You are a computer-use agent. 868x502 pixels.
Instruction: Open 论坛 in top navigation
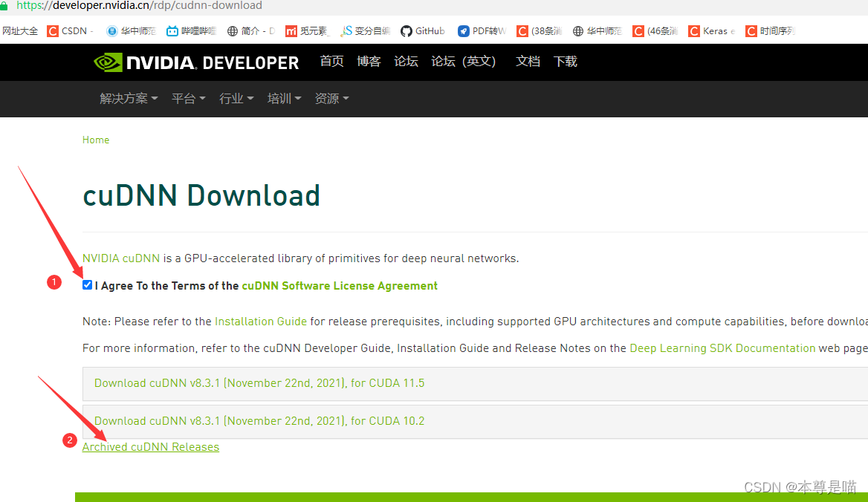click(406, 62)
